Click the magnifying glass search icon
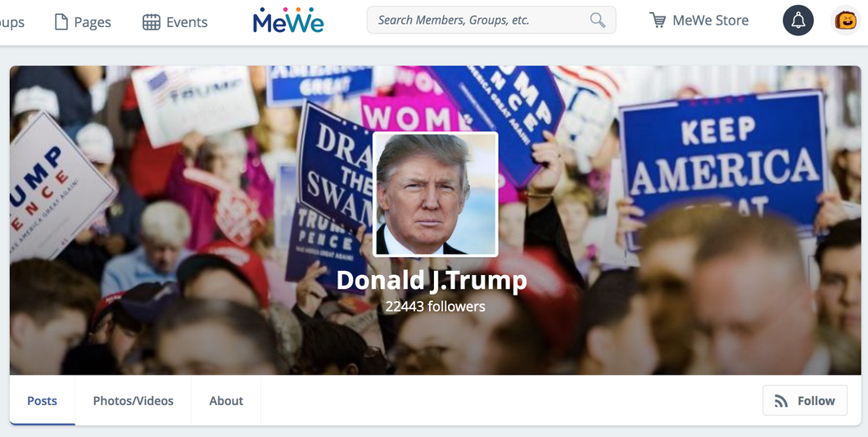Viewport: 868px width, 437px height. pos(597,20)
